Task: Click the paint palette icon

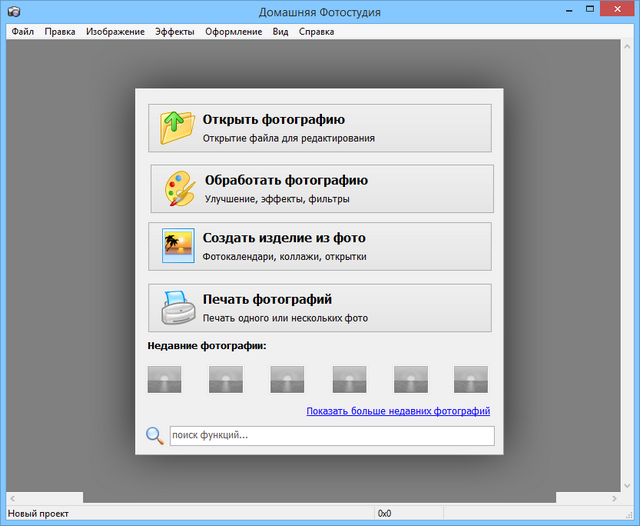Action: pos(180,189)
